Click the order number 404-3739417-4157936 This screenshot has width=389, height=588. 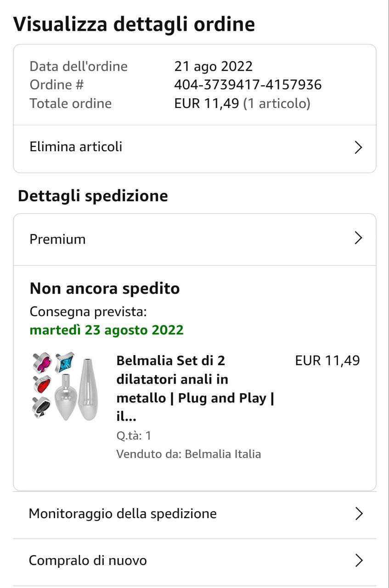pos(248,85)
